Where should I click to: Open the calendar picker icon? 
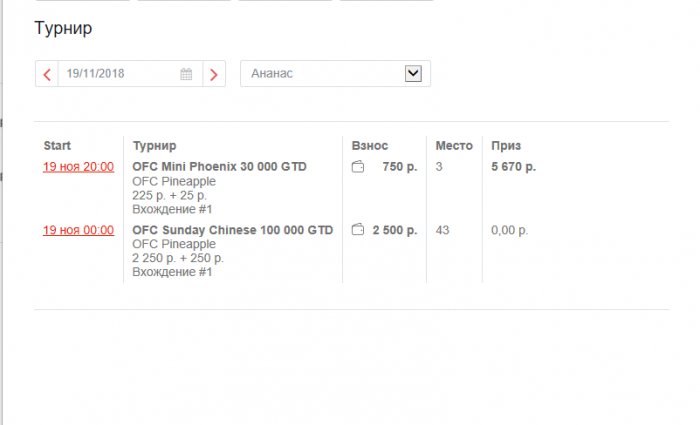coord(186,74)
